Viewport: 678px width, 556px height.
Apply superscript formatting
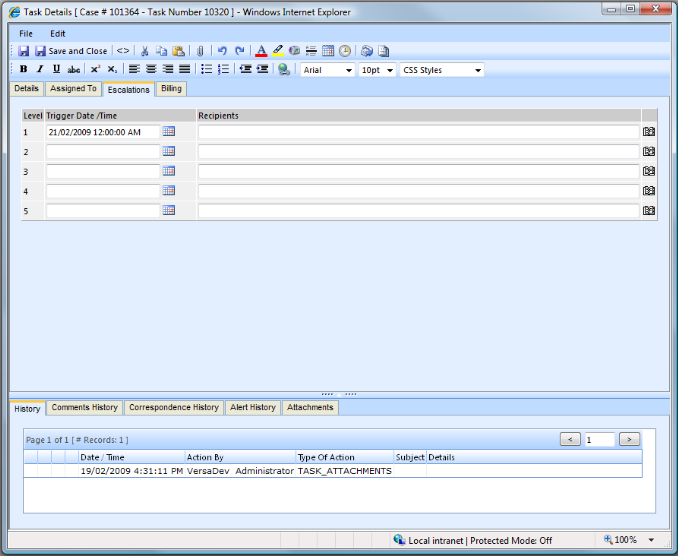click(96, 69)
